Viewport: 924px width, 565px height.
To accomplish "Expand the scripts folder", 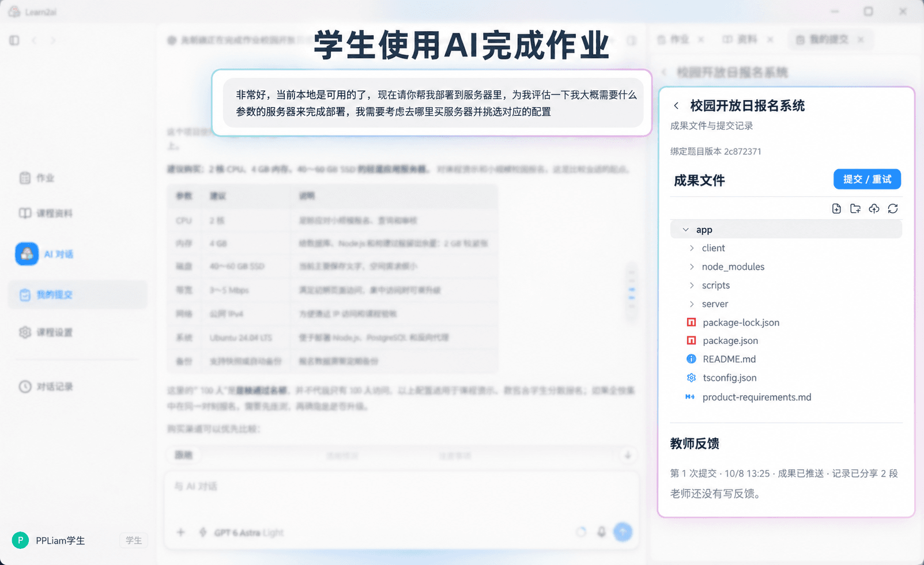I will pyautogui.click(x=692, y=286).
